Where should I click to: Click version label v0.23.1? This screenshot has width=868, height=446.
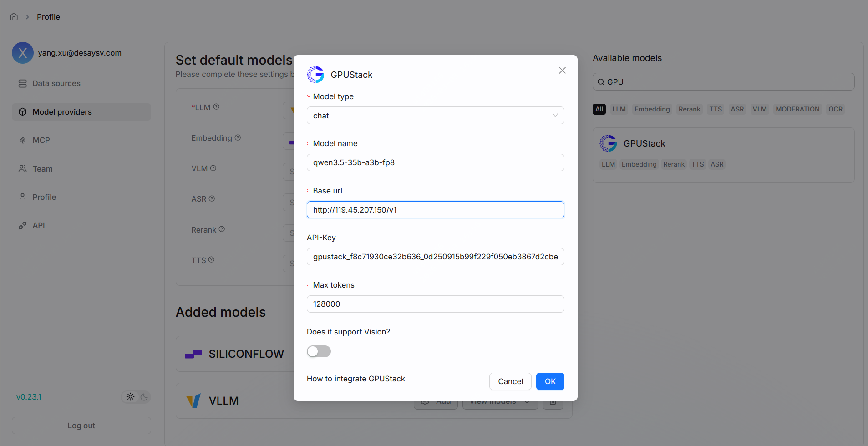click(x=29, y=397)
